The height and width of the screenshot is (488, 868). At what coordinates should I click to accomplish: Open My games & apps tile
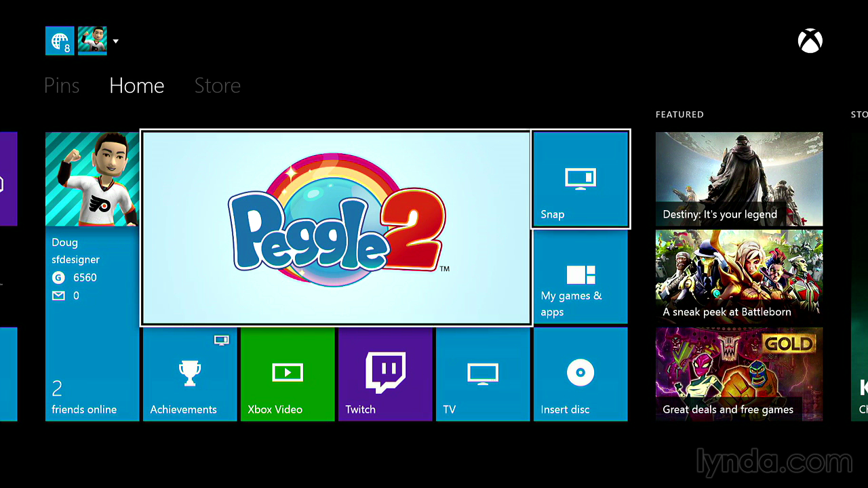pyautogui.click(x=580, y=277)
